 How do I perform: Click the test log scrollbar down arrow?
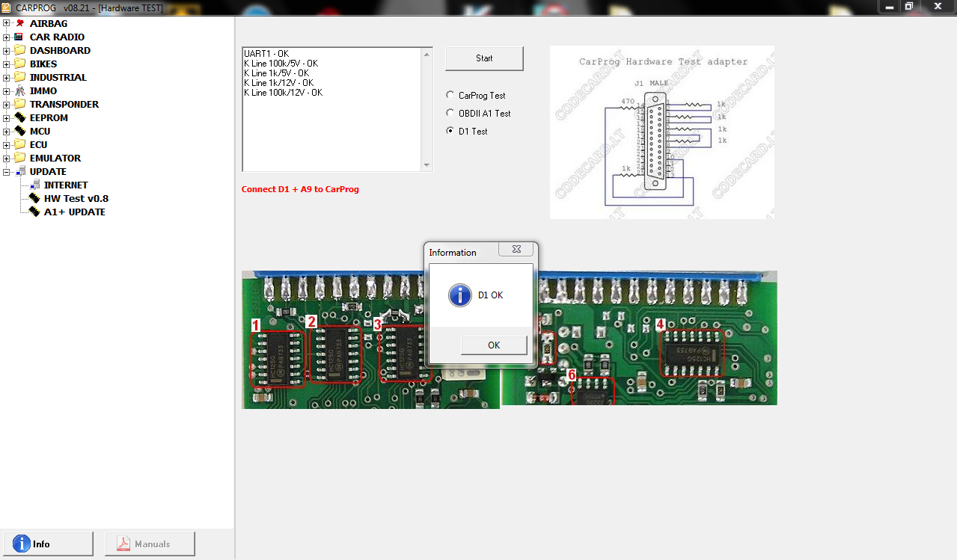[426, 165]
